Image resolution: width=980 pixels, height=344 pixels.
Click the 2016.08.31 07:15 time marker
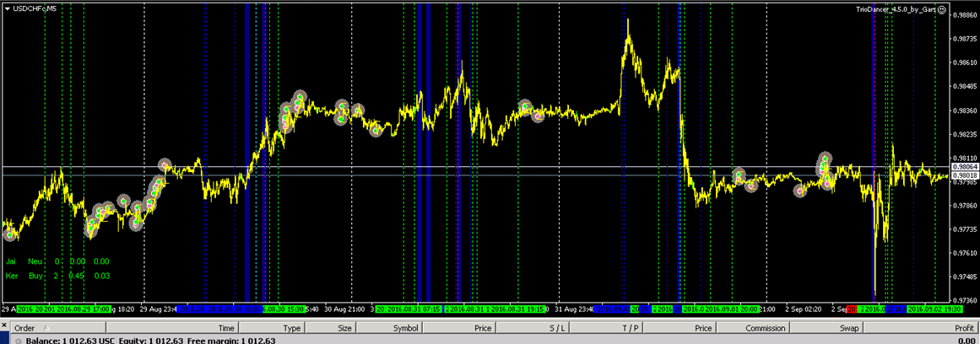(x=414, y=309)
